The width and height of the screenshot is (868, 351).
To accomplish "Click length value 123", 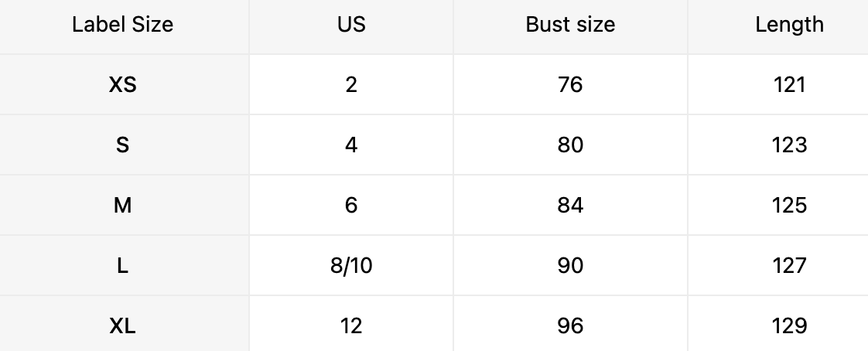I will [789, 145].
